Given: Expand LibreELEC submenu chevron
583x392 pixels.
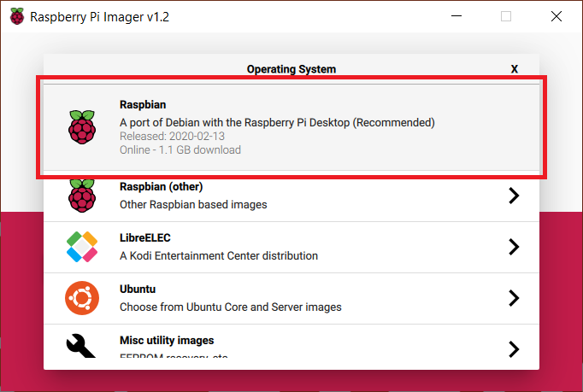Looking at the screenshot, I should click(514, 247).
